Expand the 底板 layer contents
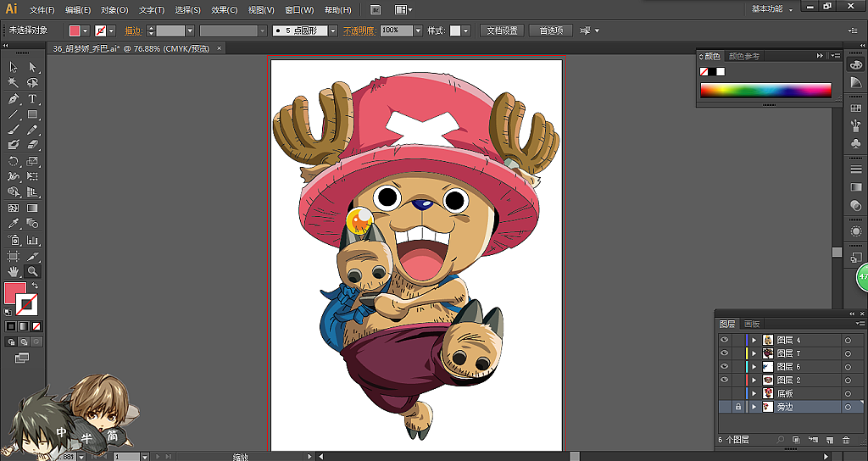868x461 pixels. coord(754,393)
